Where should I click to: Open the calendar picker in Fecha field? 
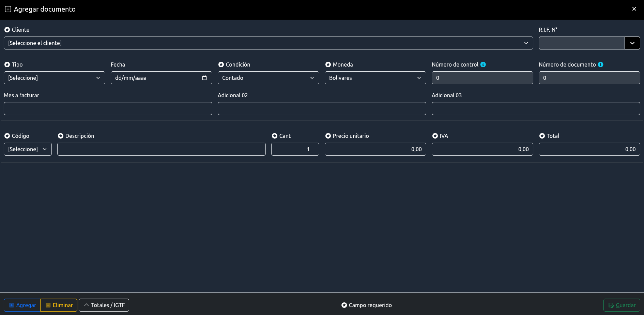tap(204, 78)
